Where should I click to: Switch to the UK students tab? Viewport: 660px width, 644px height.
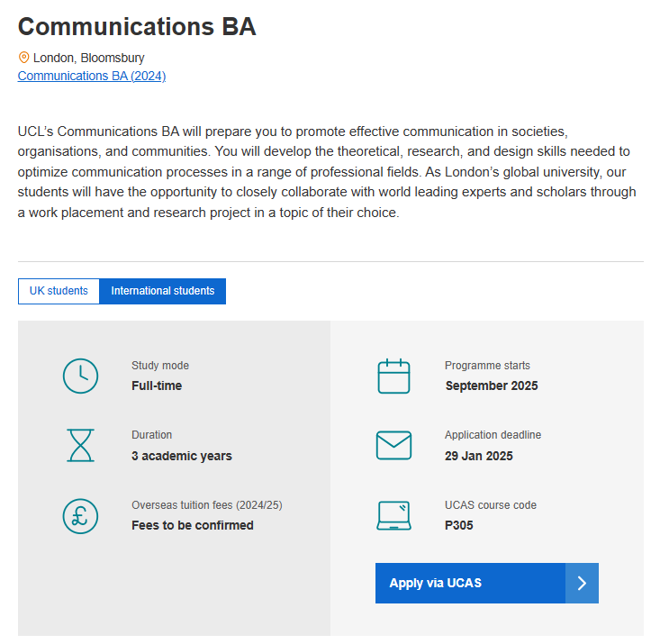(x=59, y=291)
